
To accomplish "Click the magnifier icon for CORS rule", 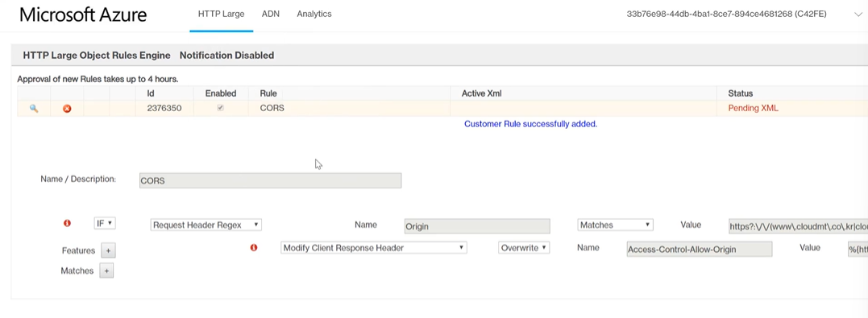I will (x=34, y=109).
